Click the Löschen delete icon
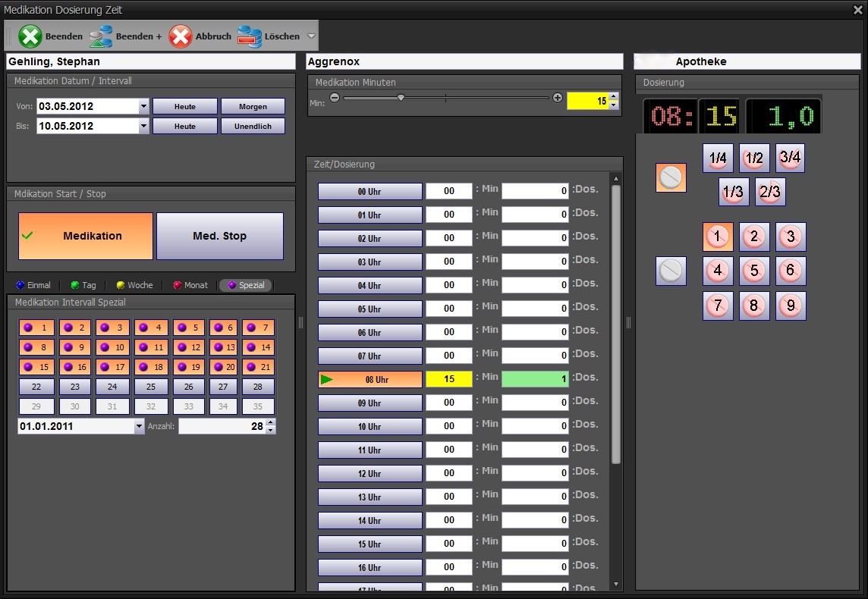The width and height of the screenshot is (868, 599). [250, 36]
